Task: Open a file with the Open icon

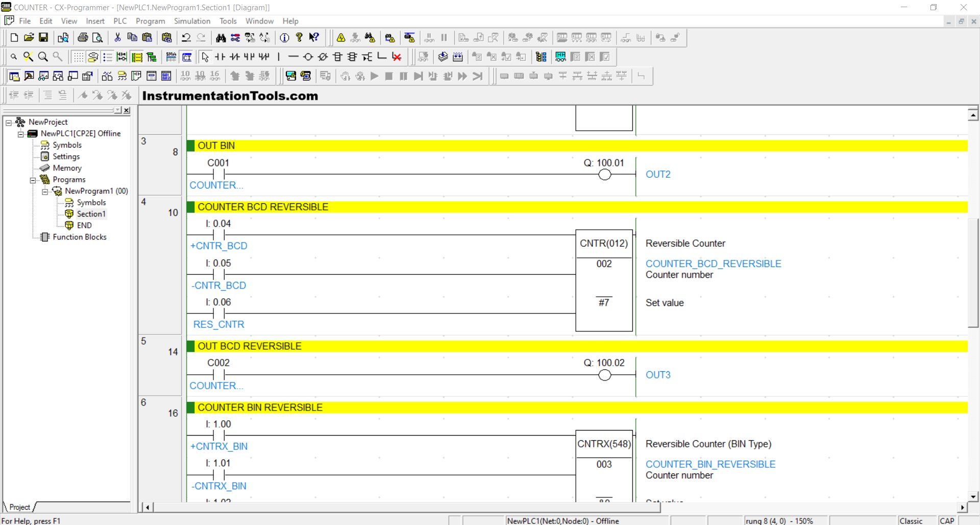Action: [x=29, y=37]
